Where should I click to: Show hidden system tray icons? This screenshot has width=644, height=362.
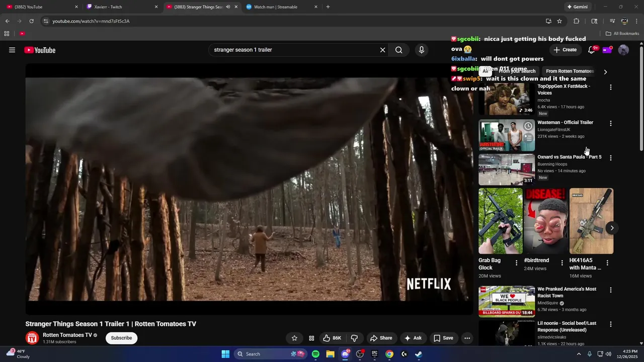click(578, 354)
